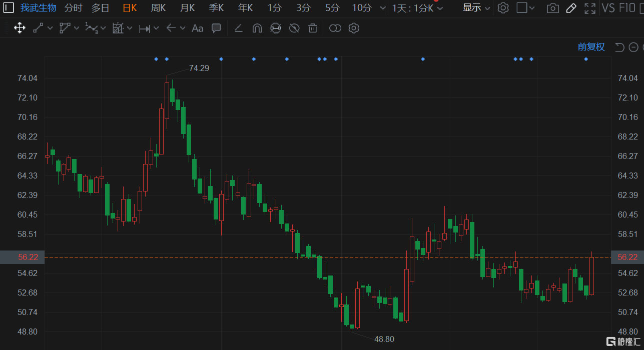644x350 pixels.
Task: Select the Aa text annotation tool
Action: click(x=197, y=28)
